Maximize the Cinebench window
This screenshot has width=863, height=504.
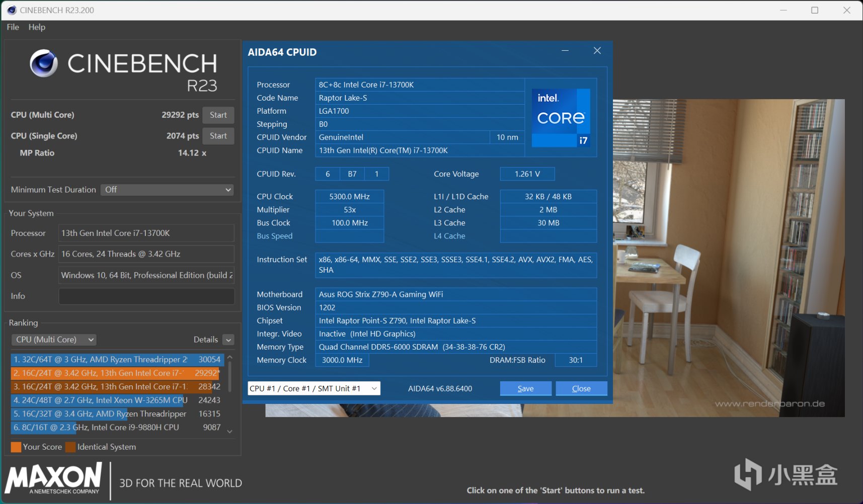(815, 10)
